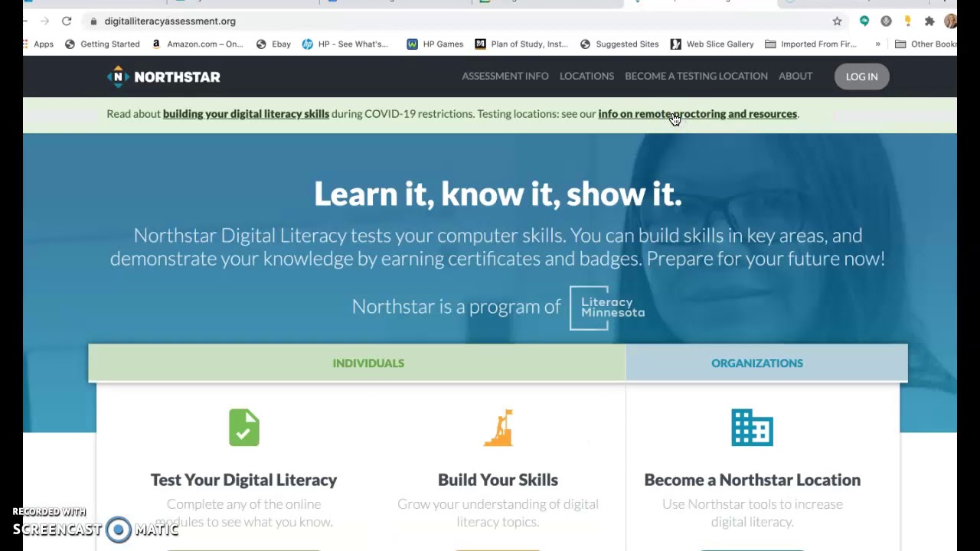Open the Getting Started bookmark
This screenshot has width=980, height=551.
[102, 44]
